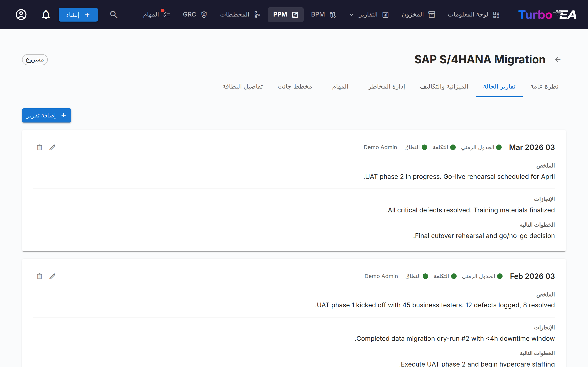This screenshot has width=588, height=367.
Task: Click the search magnifier icon
Action: pos(114,14)
